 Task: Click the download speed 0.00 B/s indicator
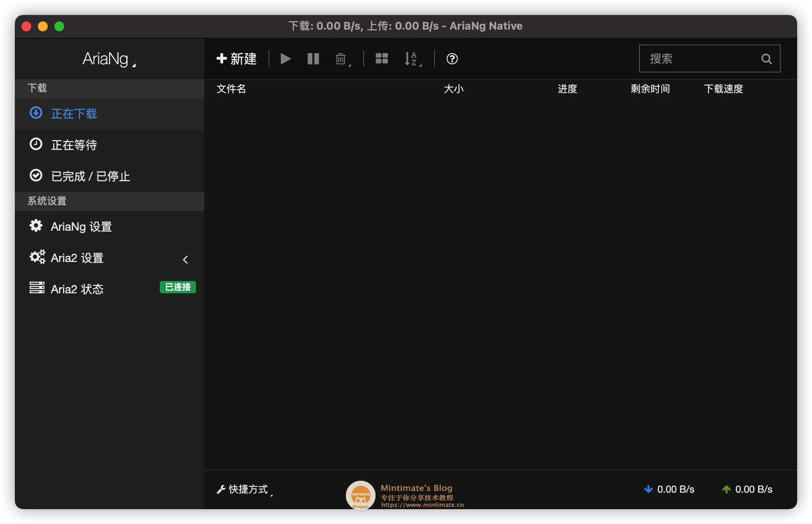pos(670,489)
